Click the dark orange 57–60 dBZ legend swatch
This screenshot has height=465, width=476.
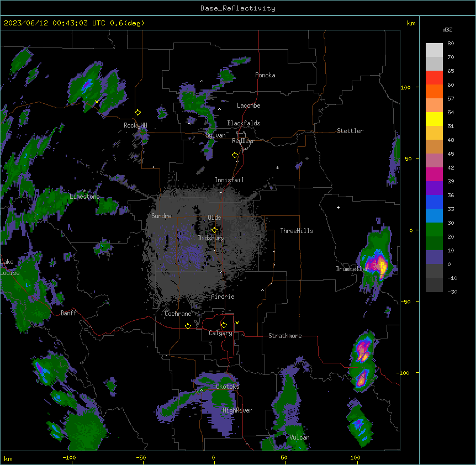434,91
